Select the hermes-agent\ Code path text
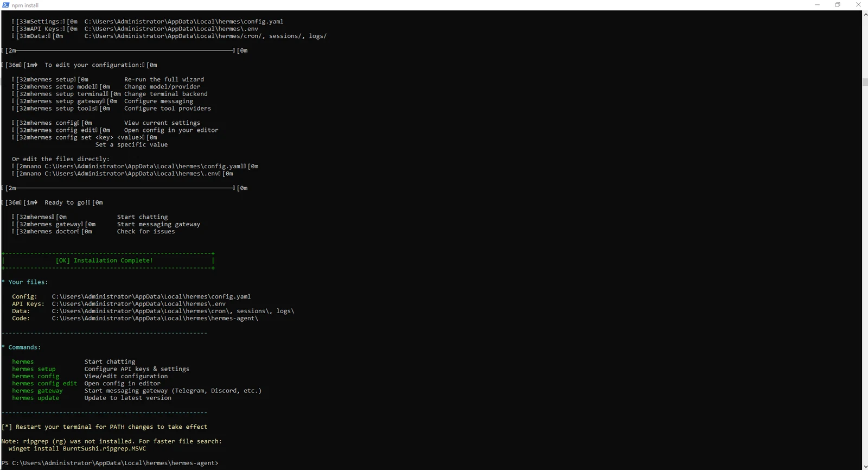This screenshot has height=470, width=868. point(155,319)
